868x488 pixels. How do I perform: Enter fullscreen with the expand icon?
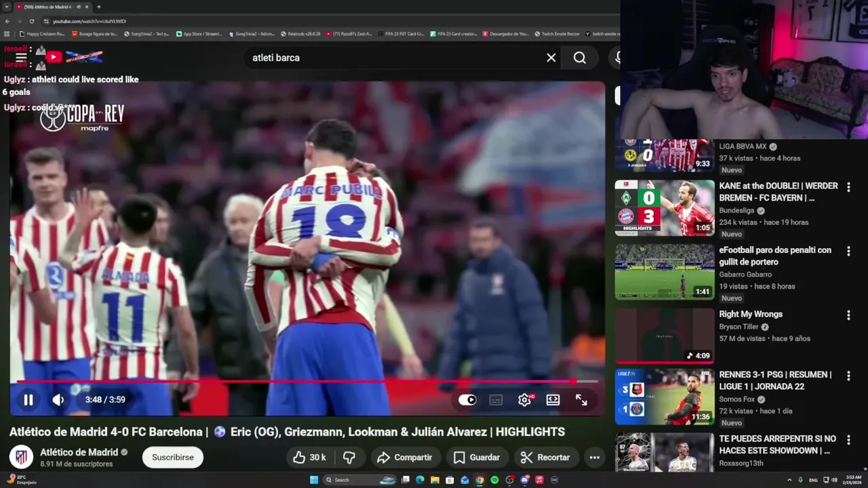tap(581, 400)
